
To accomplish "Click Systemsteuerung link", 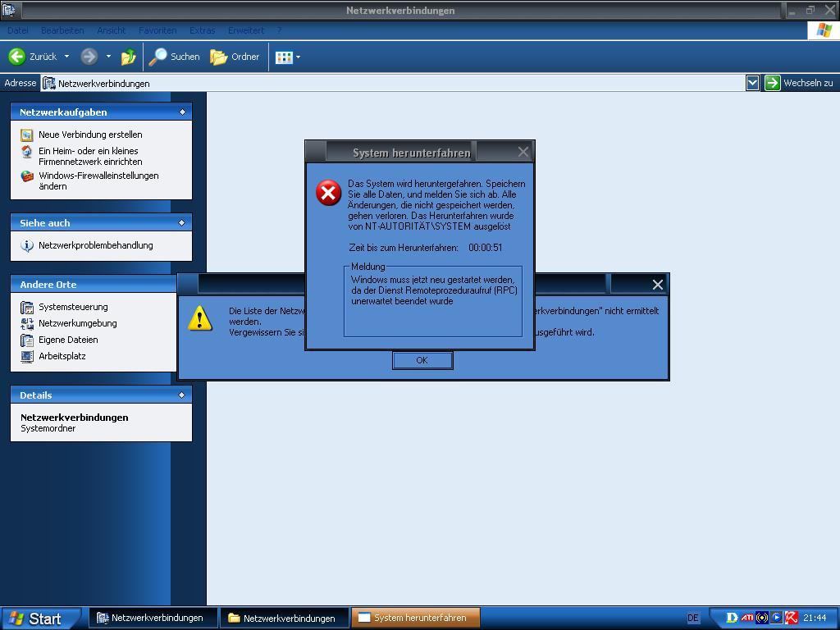I will point(73,307).
